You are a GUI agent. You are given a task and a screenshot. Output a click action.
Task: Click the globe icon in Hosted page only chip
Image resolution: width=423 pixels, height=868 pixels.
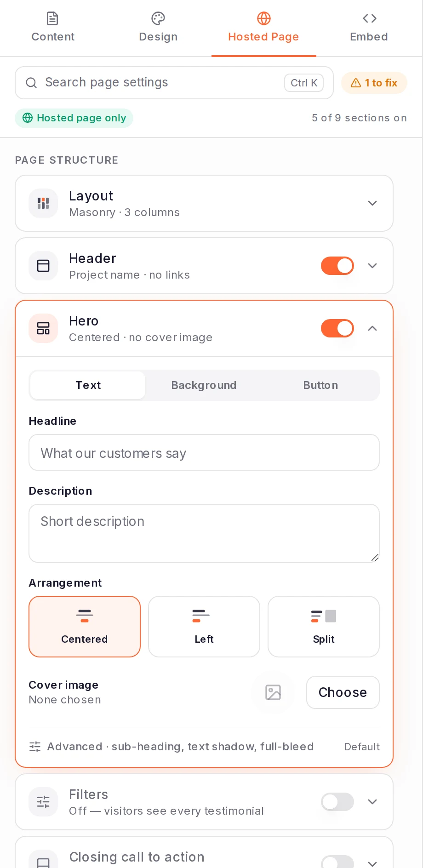[x=28, y=118]
